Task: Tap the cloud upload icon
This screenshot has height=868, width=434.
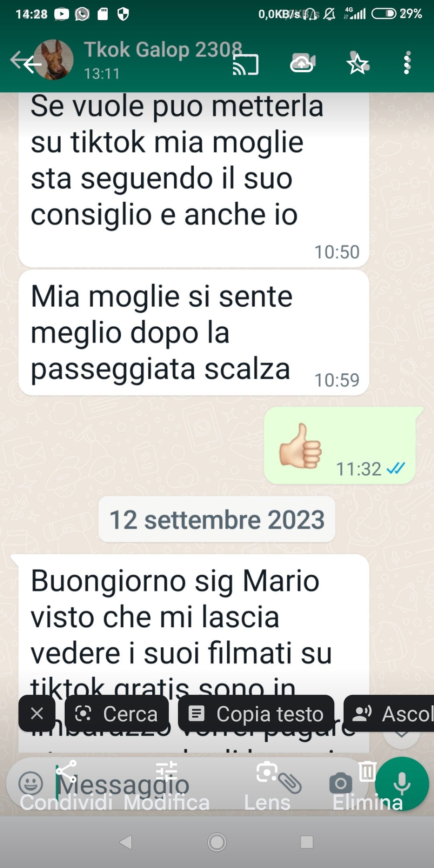Action: click(x=302, y=63)
